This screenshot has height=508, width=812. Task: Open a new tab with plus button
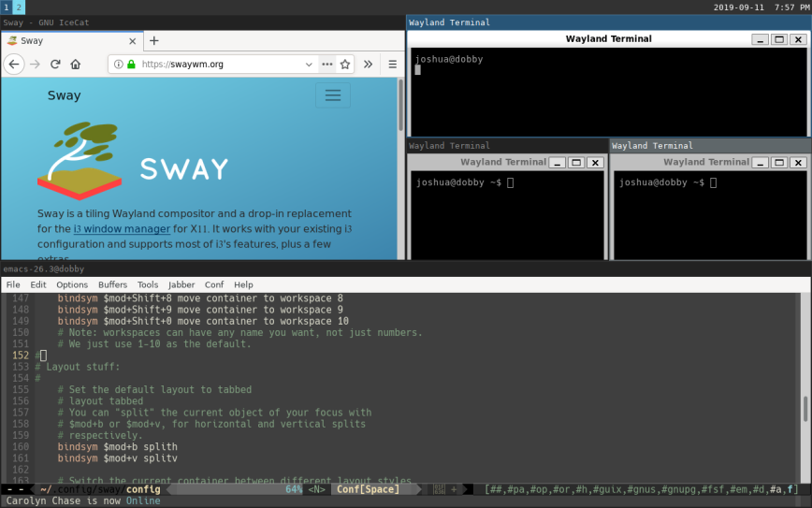point(153,41)
